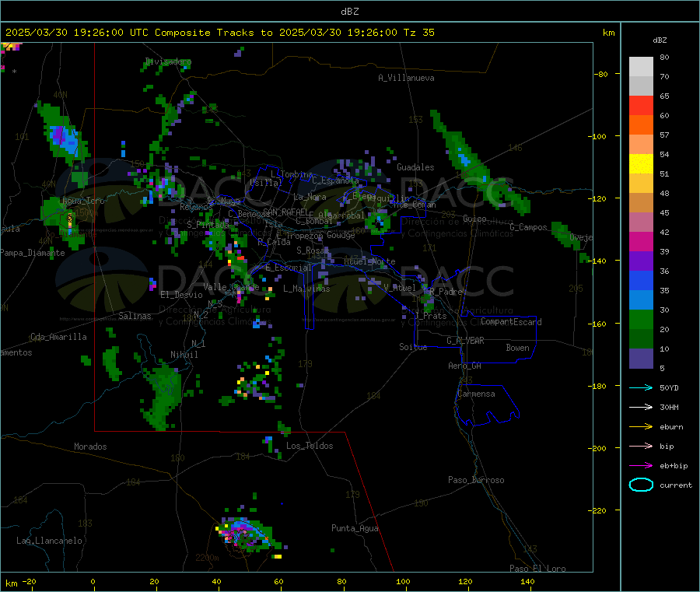Viewport: 700px width, 592px height.
Task: Click the magenta eb+bip arrow in legend
Action: [641, 466]
